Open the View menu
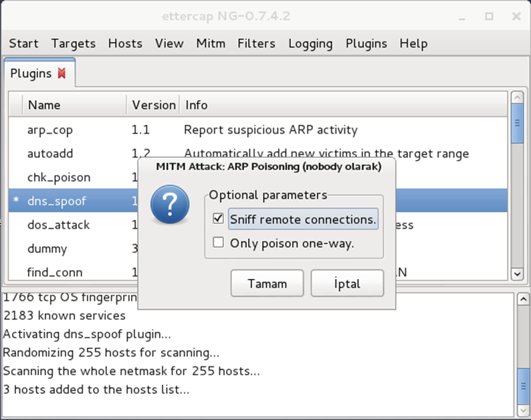 (169, 43)
